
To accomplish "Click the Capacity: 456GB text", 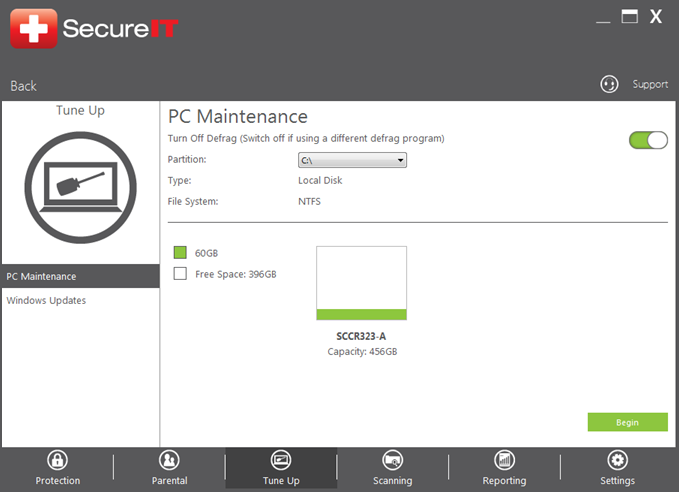I will 362,351.
